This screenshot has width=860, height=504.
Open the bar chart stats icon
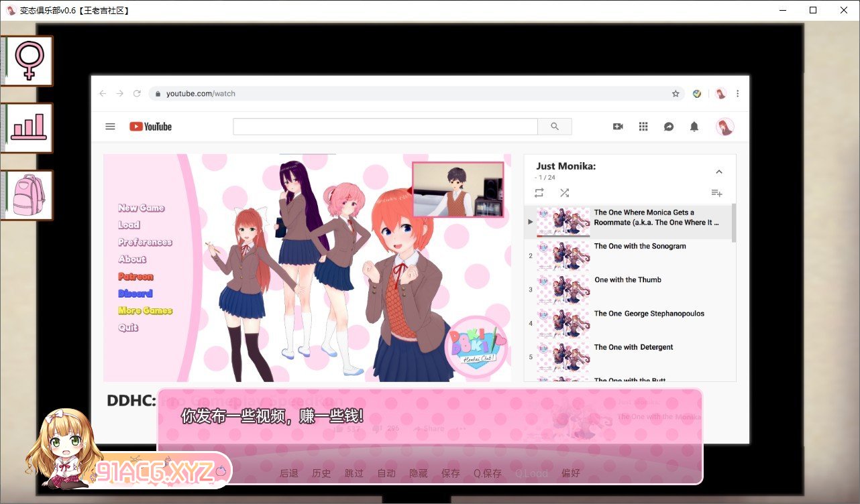tap(28, 127)
